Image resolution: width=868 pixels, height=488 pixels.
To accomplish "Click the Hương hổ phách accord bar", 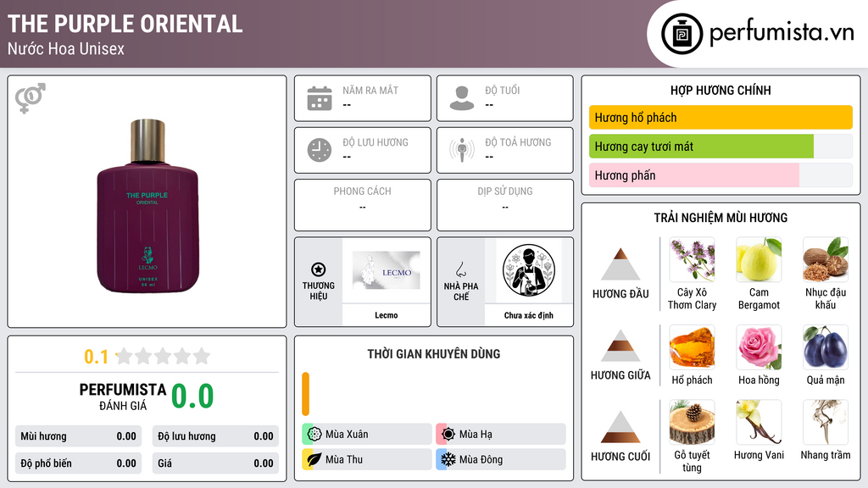I will pos(721,117).
